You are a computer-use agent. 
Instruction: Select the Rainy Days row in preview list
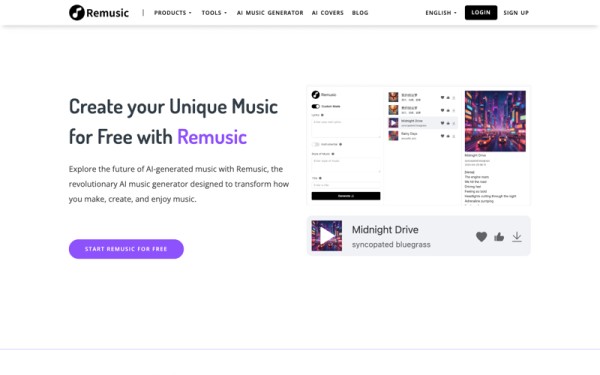click(x=422, y=136)
